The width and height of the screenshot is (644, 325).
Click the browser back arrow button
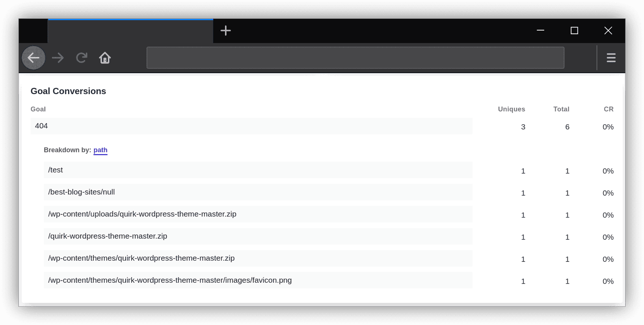pyautogui.click(x=33, y=58)
